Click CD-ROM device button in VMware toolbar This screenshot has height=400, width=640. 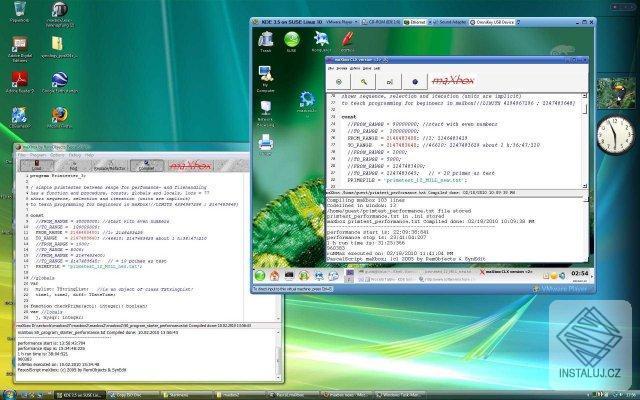point(381,22)
